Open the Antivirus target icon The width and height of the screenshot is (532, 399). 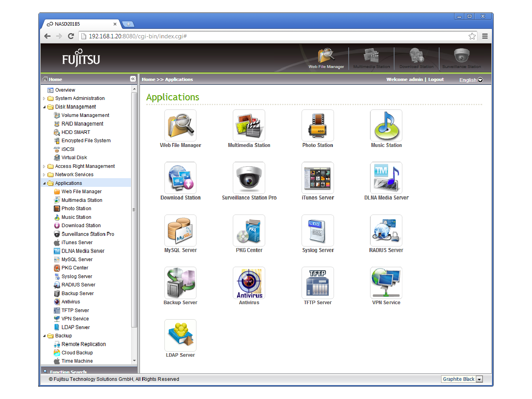[x=249, y=283]
